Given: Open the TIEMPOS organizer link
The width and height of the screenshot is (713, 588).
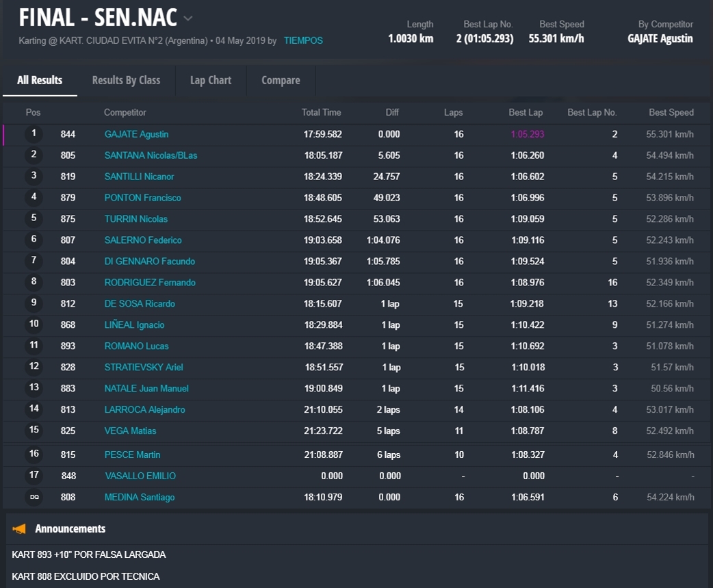Looking at the screenshot, I should click(x=303, y=40).
